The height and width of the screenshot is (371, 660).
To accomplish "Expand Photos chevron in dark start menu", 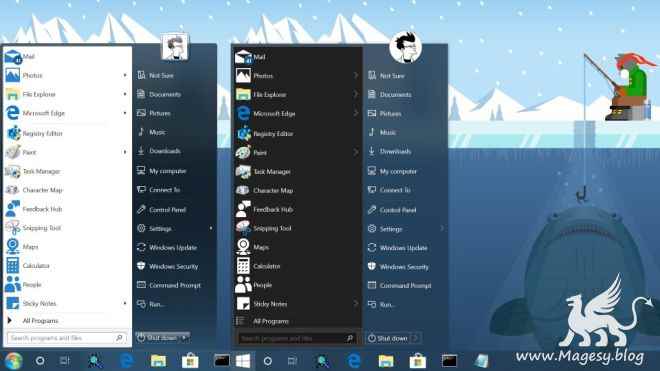I will [356, 75].
